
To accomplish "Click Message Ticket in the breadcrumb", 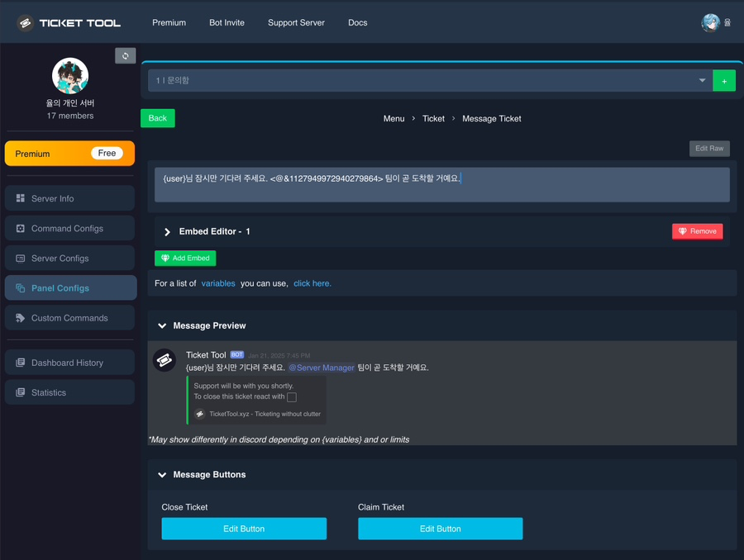I will tap(492, 119).
